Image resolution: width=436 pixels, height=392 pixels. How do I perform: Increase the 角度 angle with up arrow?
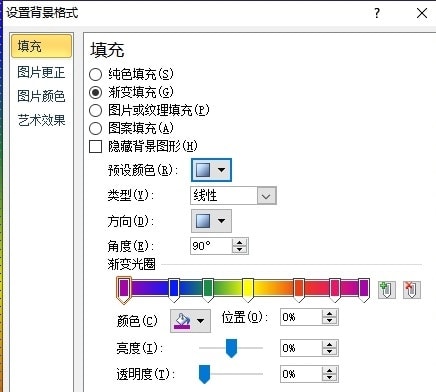pyautogui.click(x=240, y=242)
